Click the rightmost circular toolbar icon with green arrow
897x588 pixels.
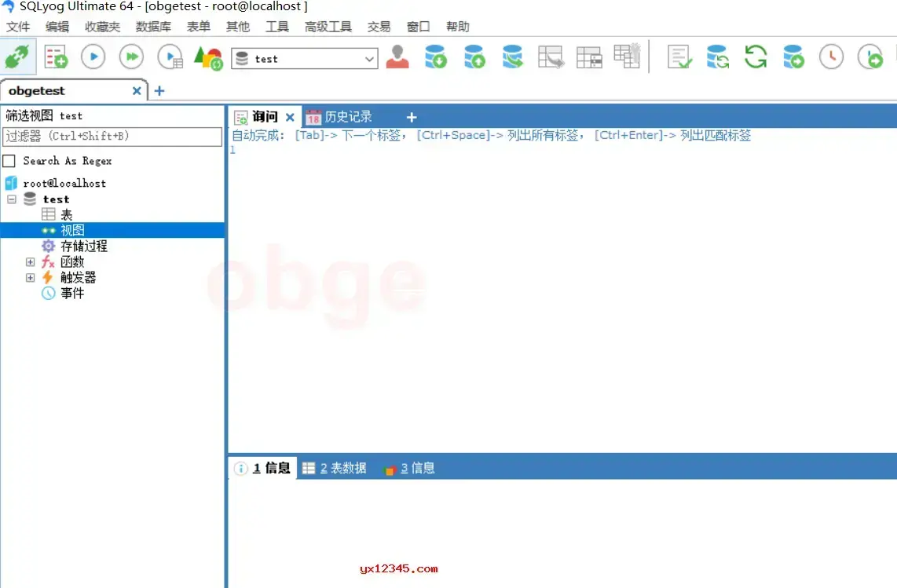coord(870,57)
